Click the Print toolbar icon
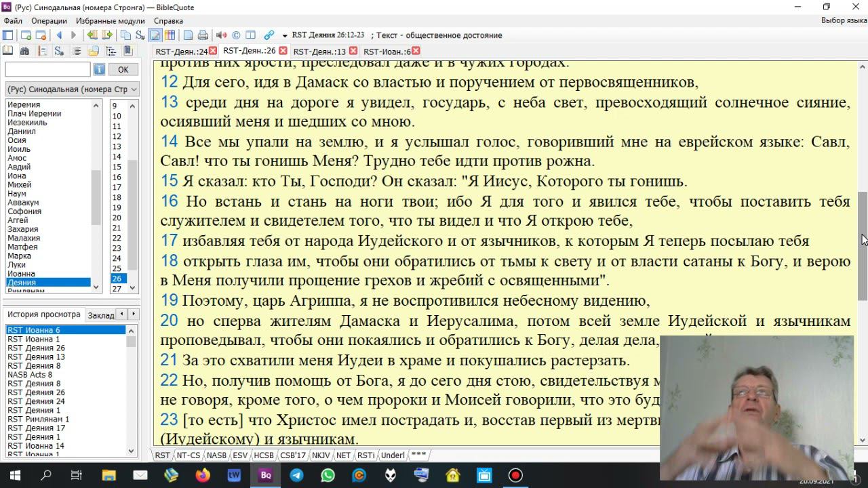 tap(203, 35)
